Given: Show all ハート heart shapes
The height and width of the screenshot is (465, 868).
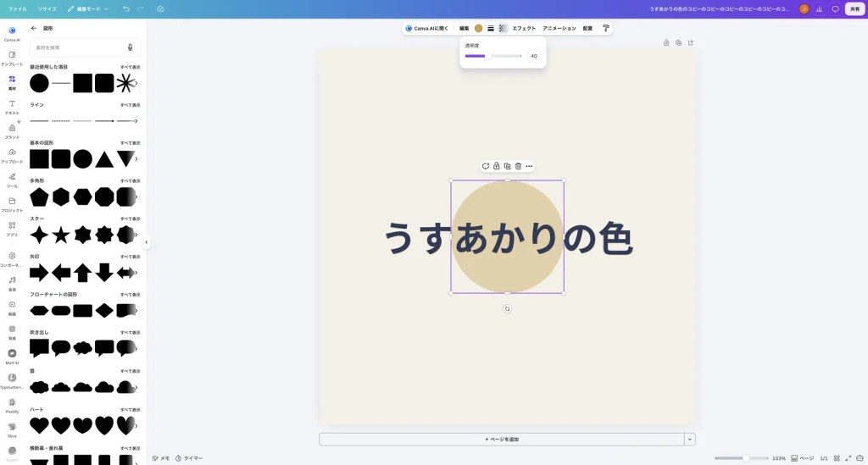Looking at the screenshot, I should point(130,410).
